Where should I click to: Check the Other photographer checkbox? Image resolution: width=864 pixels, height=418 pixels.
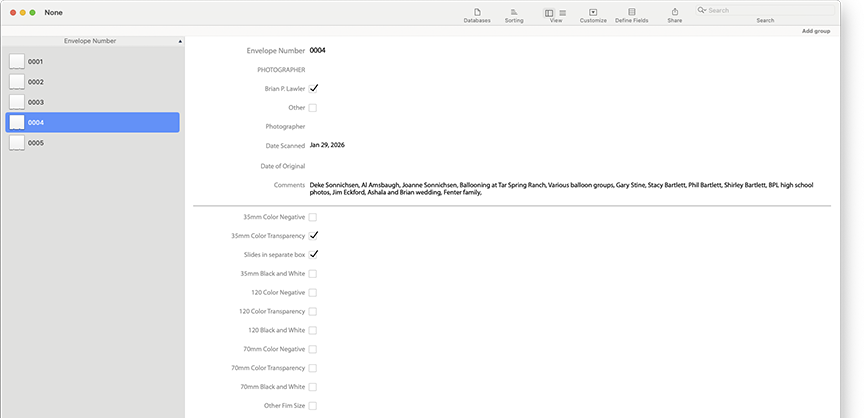[x=313, y=108]
